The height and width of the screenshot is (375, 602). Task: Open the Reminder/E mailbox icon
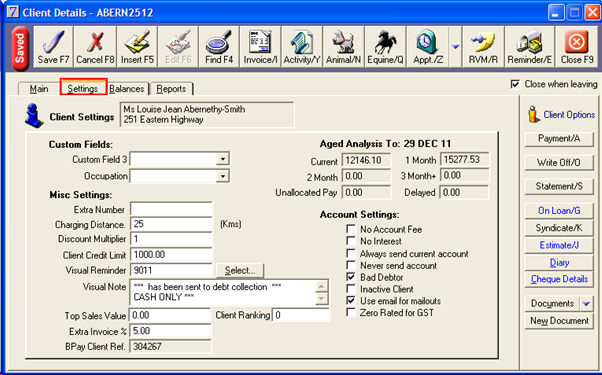point(529,47)
